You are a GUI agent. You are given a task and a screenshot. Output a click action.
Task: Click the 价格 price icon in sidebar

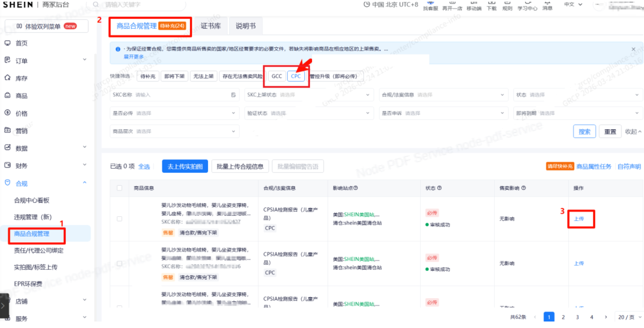point(7,113)
